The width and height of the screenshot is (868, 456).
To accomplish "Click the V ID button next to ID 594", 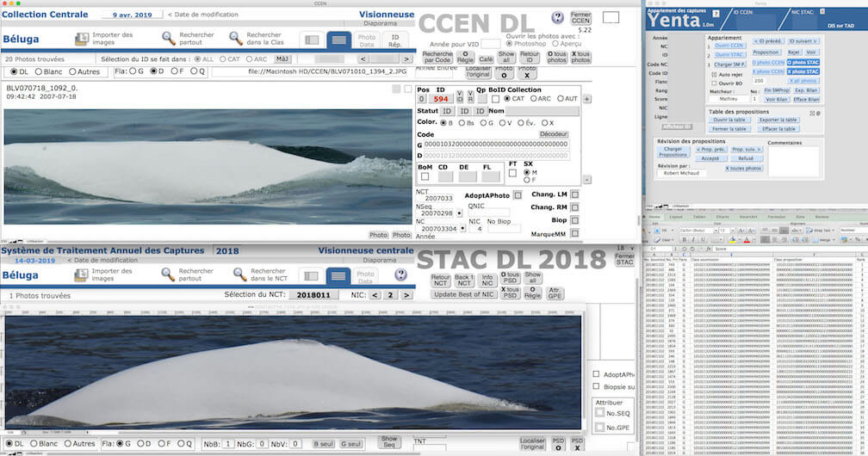I will (x=460, y=96).
